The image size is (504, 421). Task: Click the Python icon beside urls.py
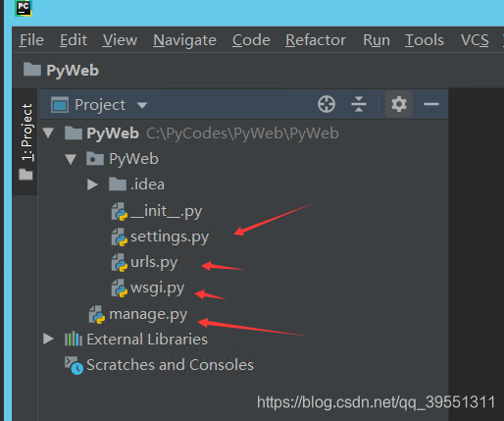[120, 263]
